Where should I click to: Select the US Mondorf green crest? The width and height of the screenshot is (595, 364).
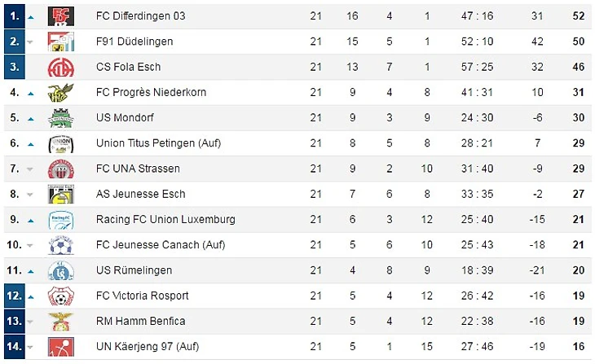pos(60,118)
